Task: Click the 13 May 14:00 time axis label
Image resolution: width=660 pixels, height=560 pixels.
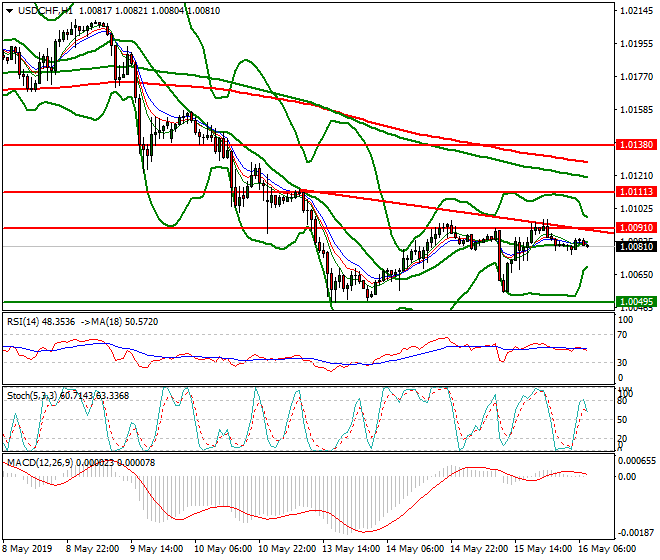Action: pos(351,549)
